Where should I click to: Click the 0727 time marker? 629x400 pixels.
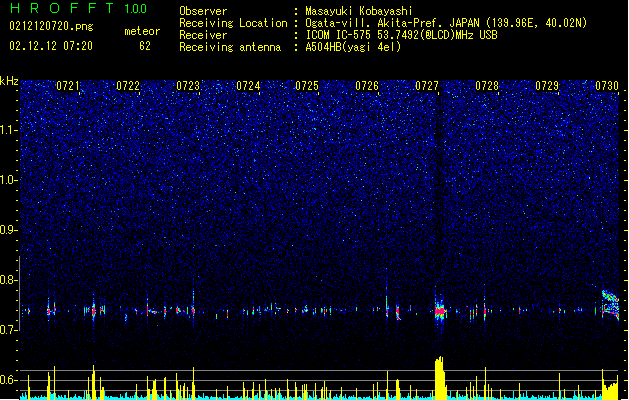click(427, 86)
